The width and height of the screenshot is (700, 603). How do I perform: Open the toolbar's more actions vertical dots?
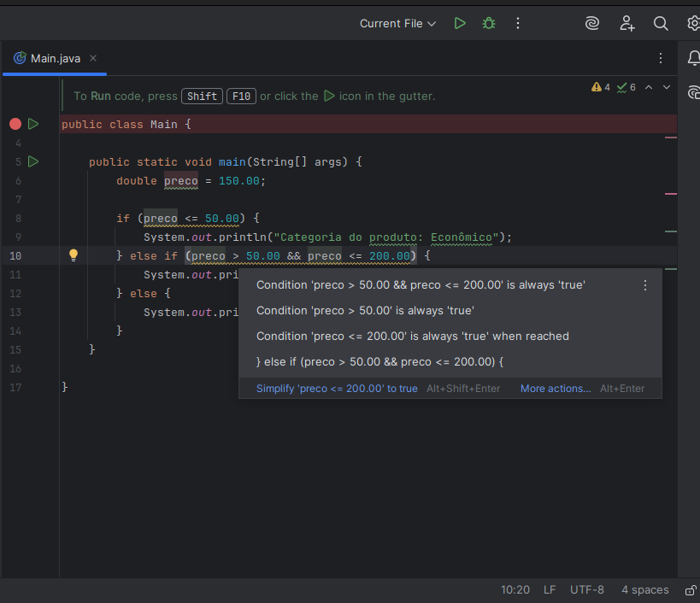pyautogui.click(x=518, y=23)
